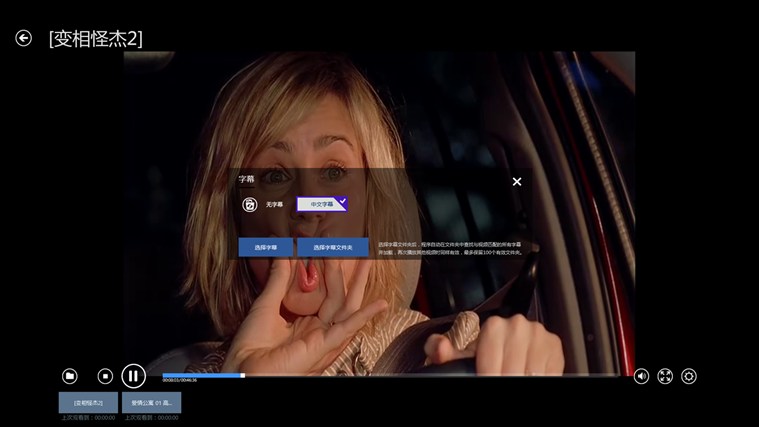Click the playback time counter under progress bar

pyautogui.click(x=180, y=381)
